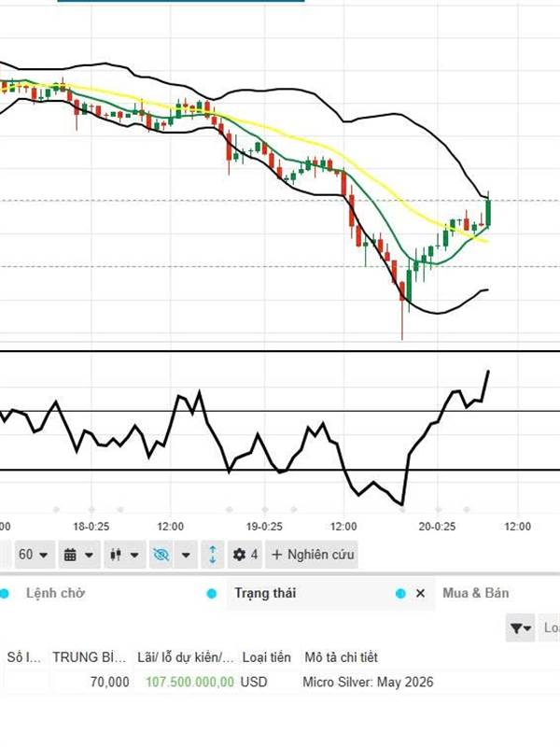Sort by TRUNG BÌ... column header

pos(89,657)
